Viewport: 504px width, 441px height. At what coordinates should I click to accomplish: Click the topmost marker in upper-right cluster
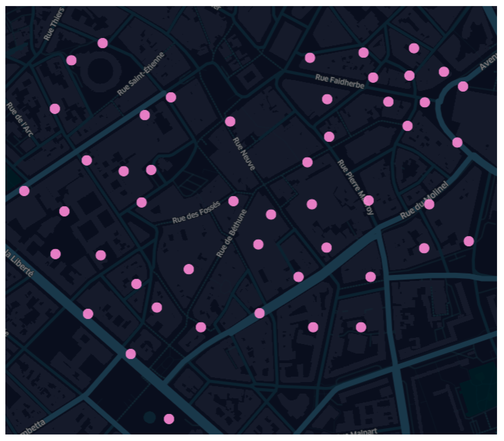[x=414, y=48]
